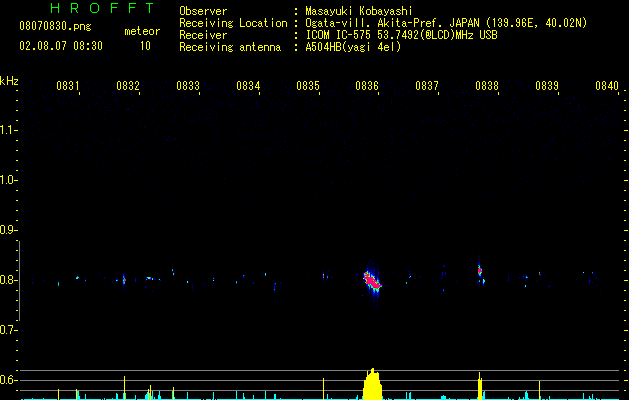629x400 pixels.
Task: Click the 0.7 kHz axis value
Action: [x=8, y=330]
